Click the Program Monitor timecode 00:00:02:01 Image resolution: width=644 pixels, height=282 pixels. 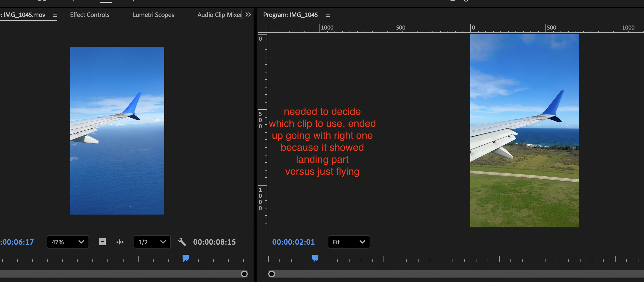click(x=293, y=242)
